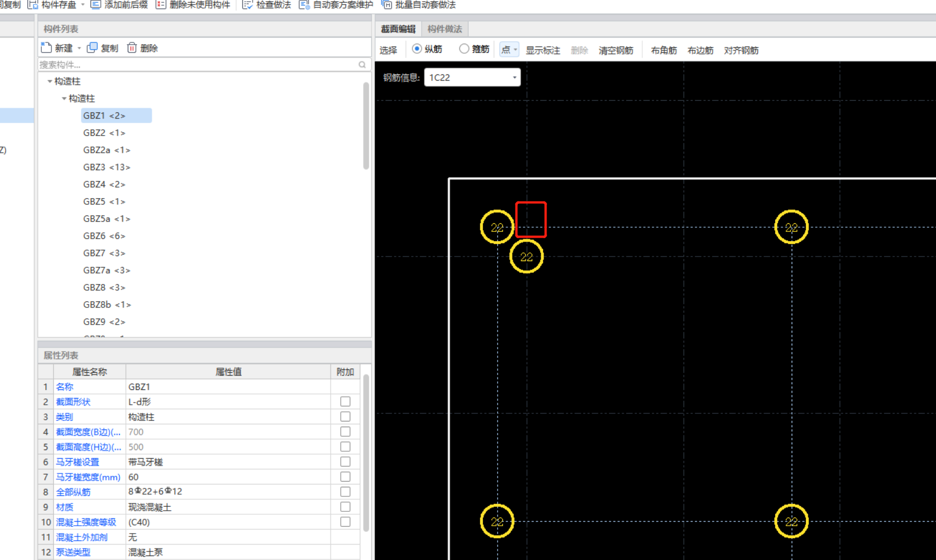Toggle 附加 checkbox for 全部纵筋

tap(345, 491)
